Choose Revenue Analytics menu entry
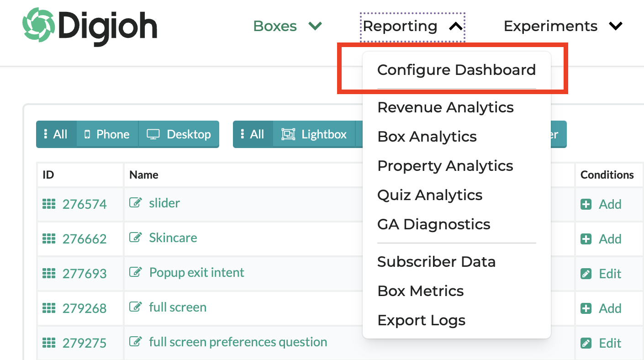The image size is (644, 360). 445,107
